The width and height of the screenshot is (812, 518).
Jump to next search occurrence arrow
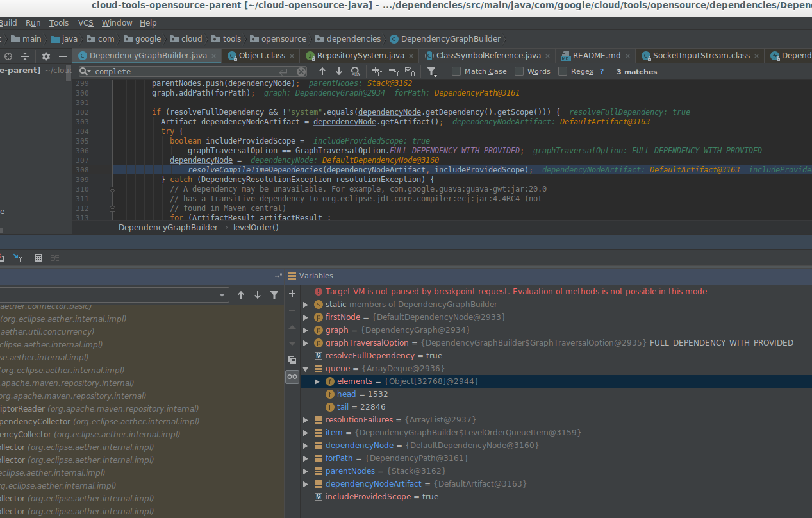(x=338, y=71)
